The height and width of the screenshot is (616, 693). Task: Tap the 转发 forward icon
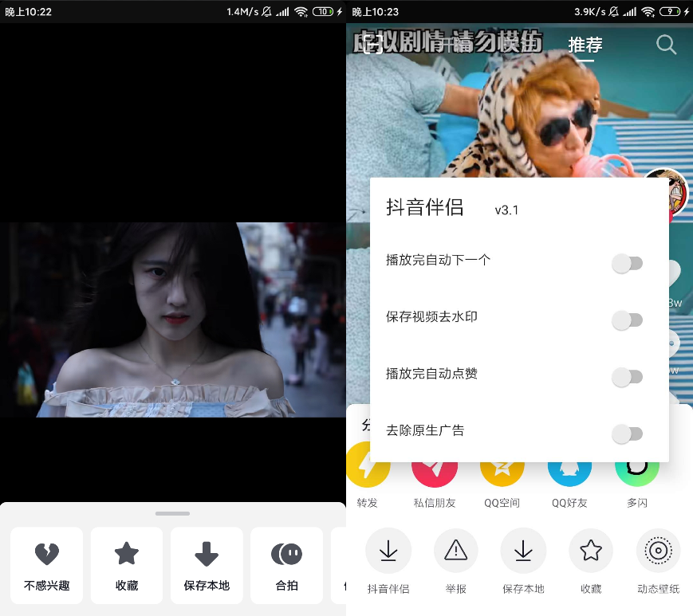click(x=368, y=470)
